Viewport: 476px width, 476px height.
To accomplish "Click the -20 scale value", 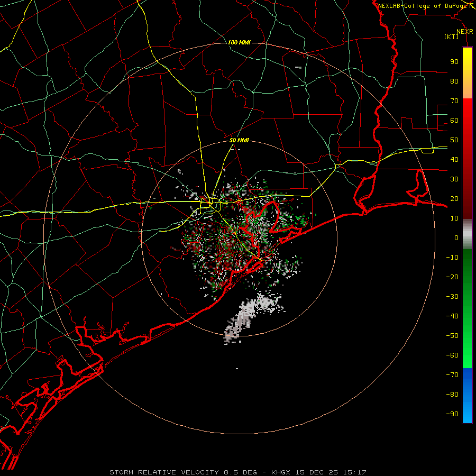I will (x=452, y=277).
